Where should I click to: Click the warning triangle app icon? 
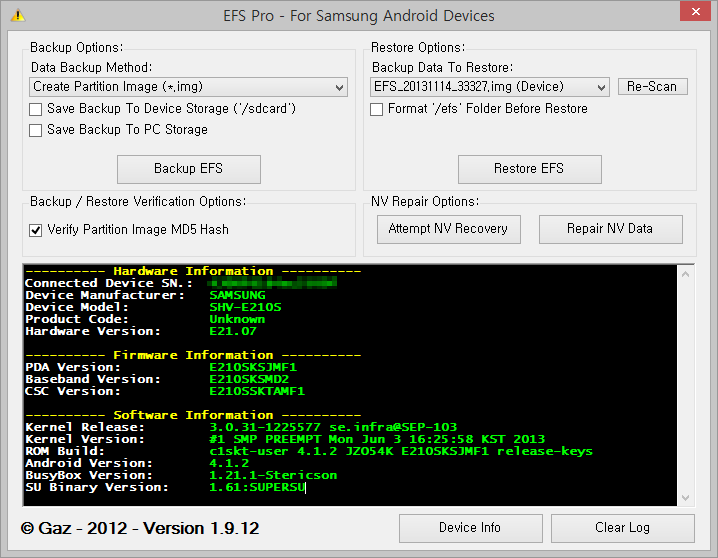point(18,16)
